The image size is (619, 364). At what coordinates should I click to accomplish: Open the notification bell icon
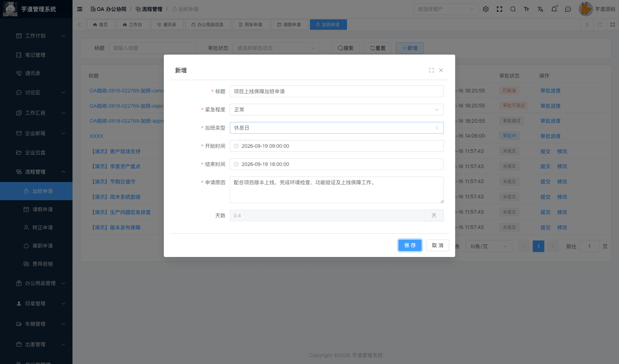[x=554, y=9]
